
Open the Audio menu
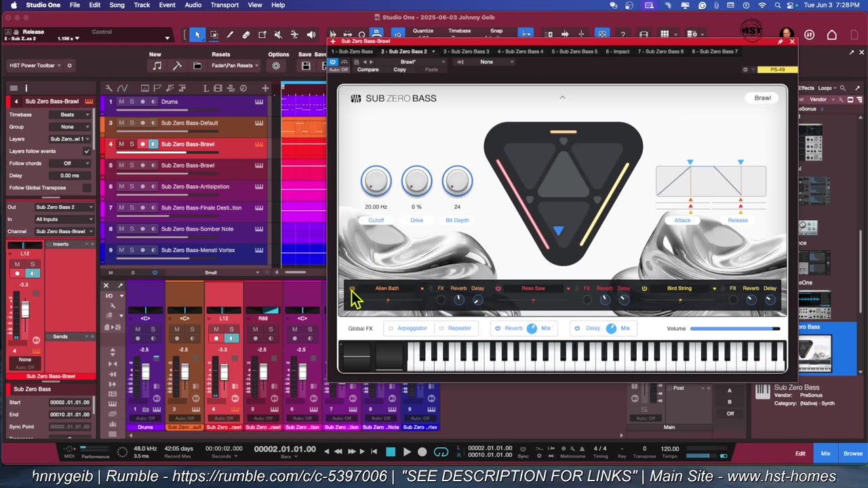[193, 5]
